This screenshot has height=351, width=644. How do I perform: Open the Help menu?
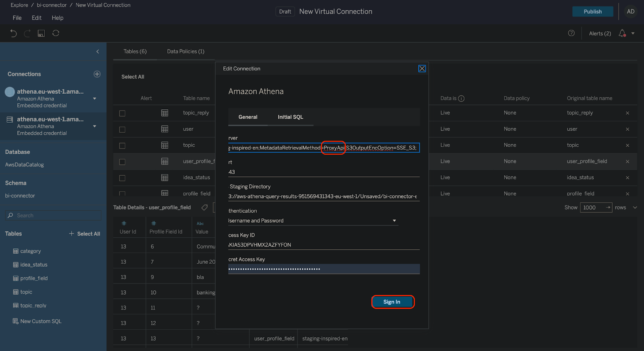click(x=58, y=18)
